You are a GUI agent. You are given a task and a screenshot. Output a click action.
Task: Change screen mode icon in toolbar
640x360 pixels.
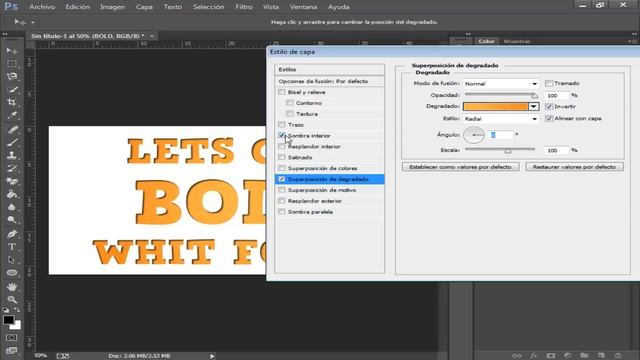click(11, 351)
